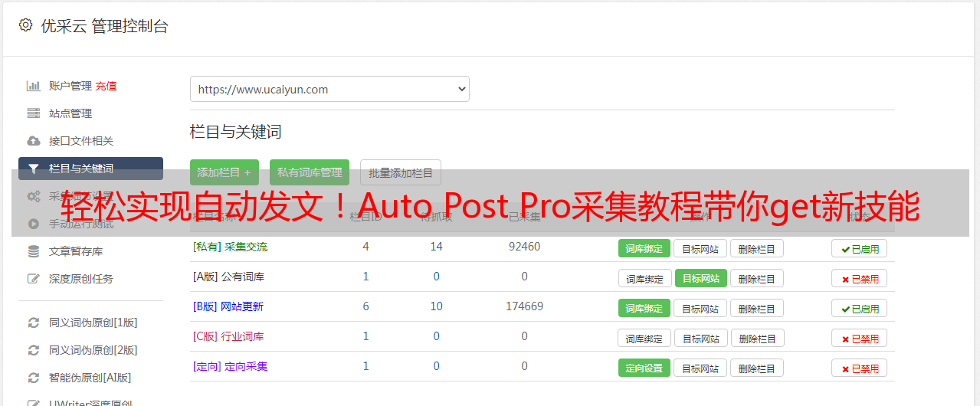Click 删除栏目 for the 定向采集 row
The image size is (980, 406).
click(x=756, y=368)
